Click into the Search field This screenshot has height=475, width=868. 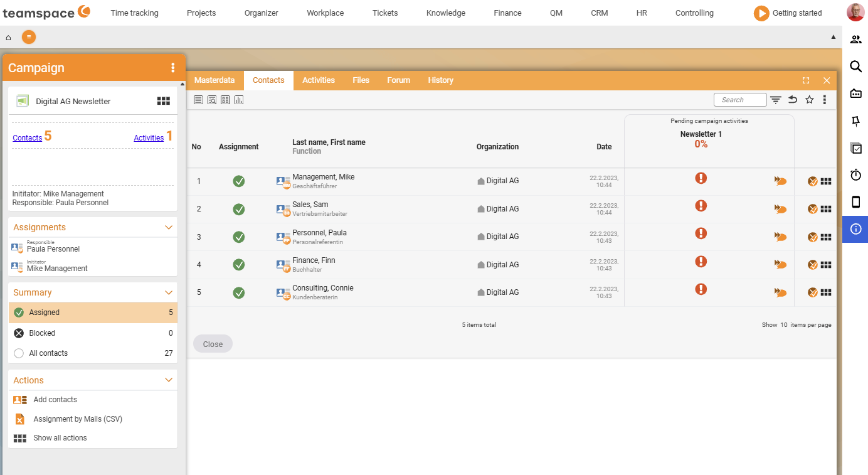tap(740, 100)
